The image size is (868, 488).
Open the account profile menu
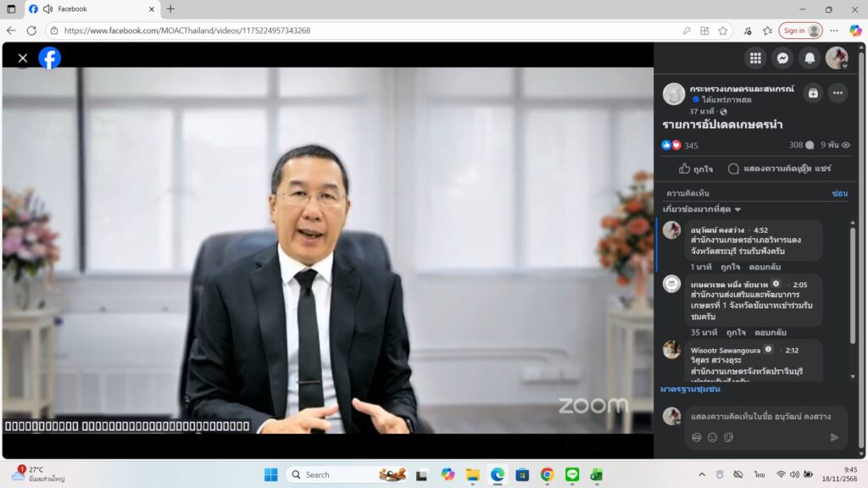(x=837, y=58)
